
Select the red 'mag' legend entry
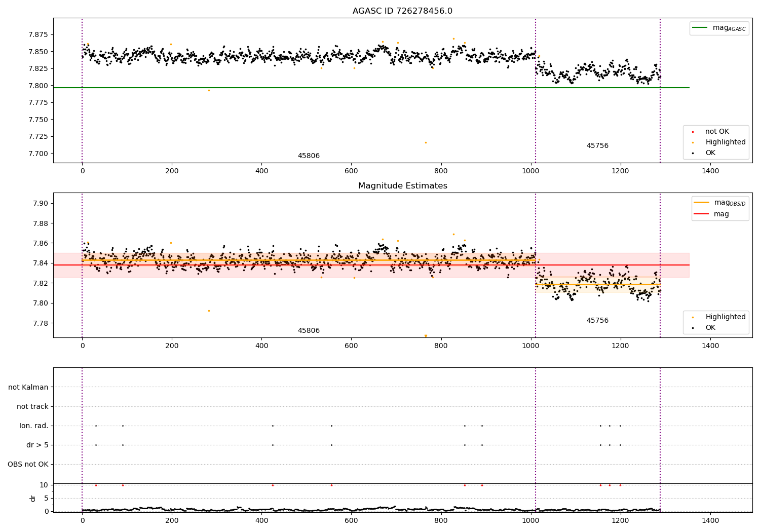pyautogui.click(x=711, y=214)
